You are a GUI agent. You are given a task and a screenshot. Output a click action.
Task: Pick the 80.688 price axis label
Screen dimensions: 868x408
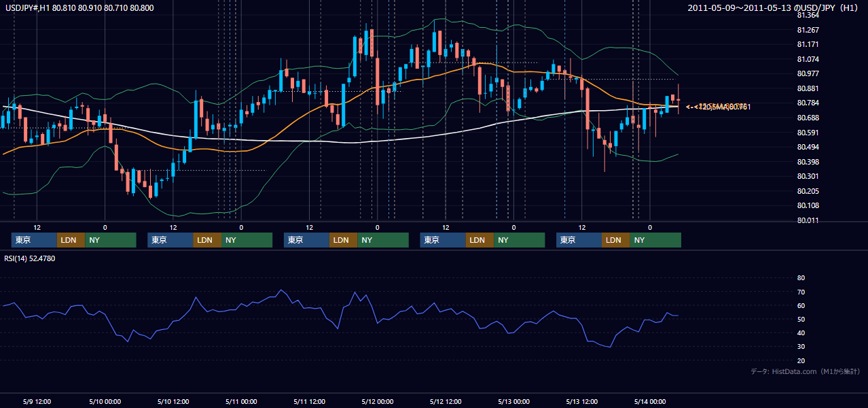tap(808, 118)
